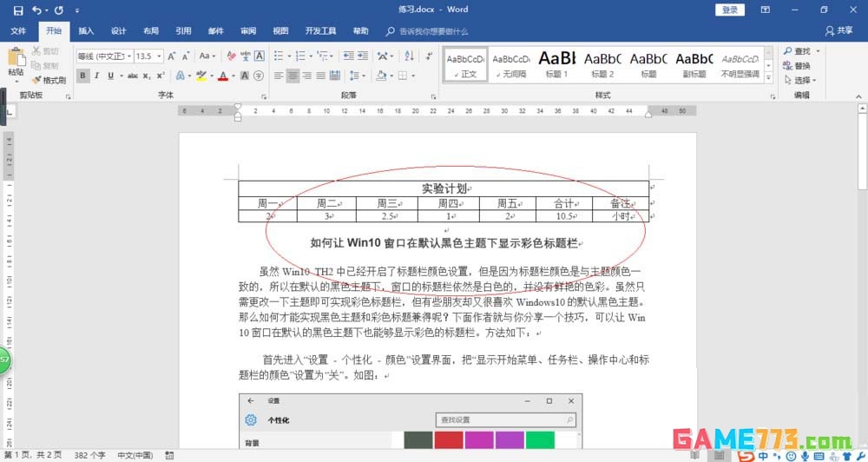Clear all formatting with eraser icon
The width and height of the screenshot is (868, 462).
[x=232, y=56]
